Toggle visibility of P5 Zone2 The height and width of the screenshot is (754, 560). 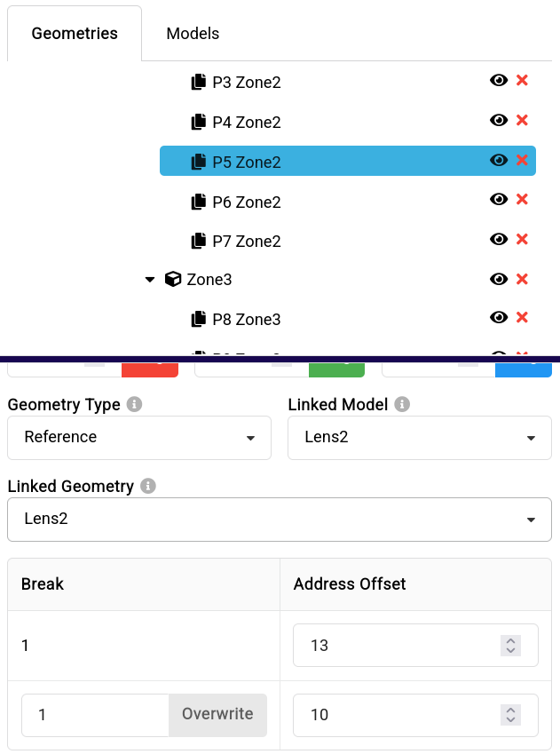coord(499,160)
